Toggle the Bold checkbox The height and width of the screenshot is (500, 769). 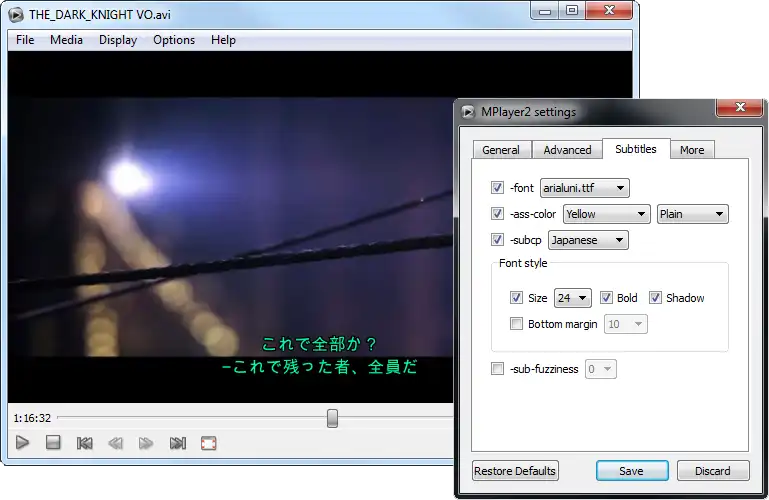coord(607,298)
